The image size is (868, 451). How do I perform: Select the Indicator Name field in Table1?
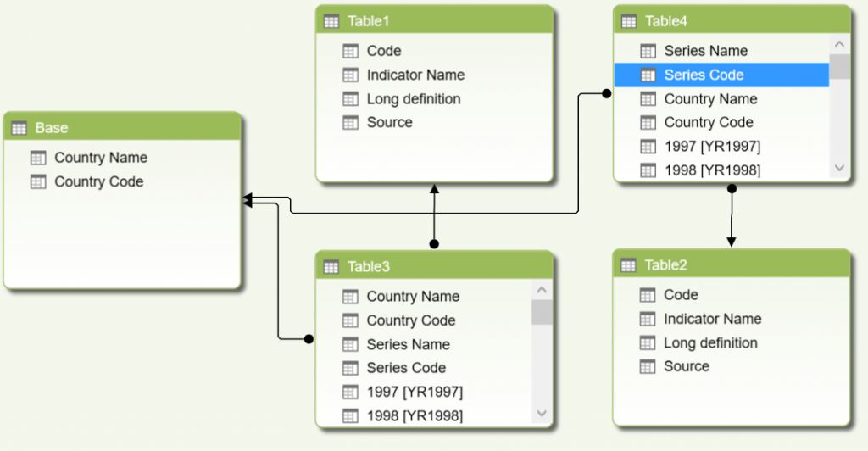(415, 75)
